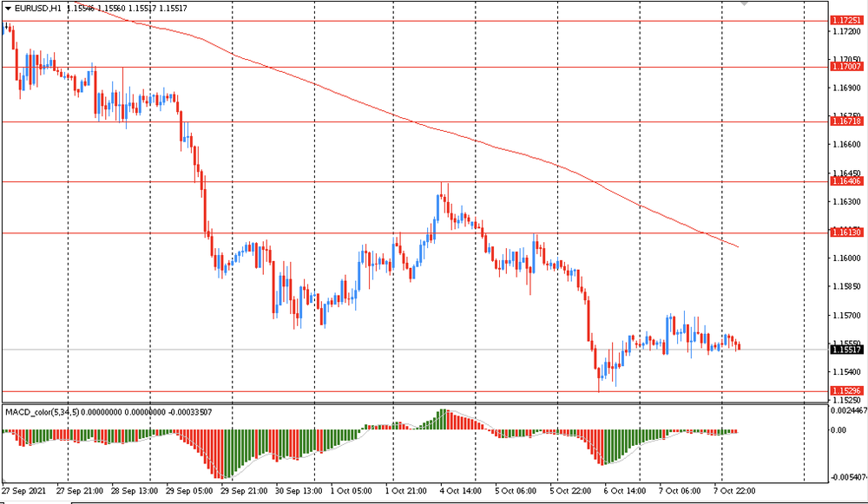
Task: Select the 1.16718 red price level label
Action: (x=846, y=121)
